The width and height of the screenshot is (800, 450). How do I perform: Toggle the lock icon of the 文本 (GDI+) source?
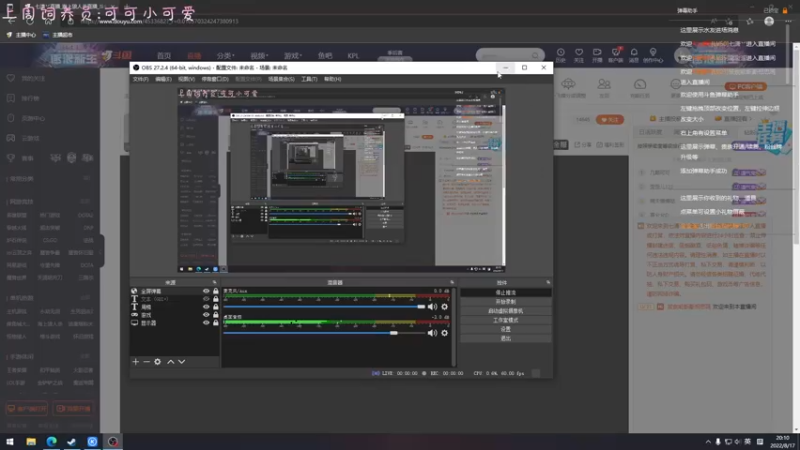pos(215,299)
